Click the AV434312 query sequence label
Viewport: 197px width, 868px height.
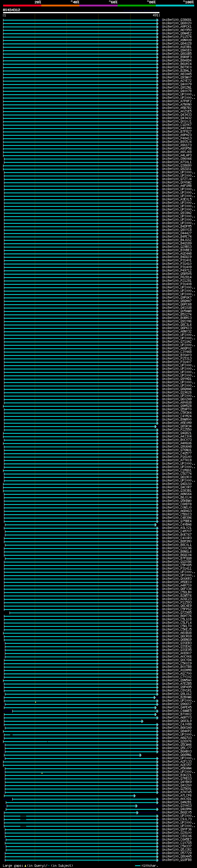[11, 10]
